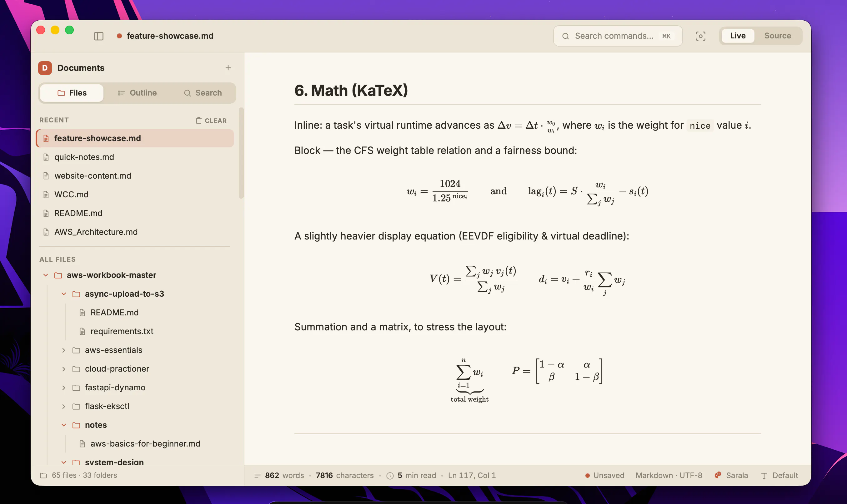Click the aws-workbook-master folder icon
Screen dimensions: 847x504
pos(58,275)
